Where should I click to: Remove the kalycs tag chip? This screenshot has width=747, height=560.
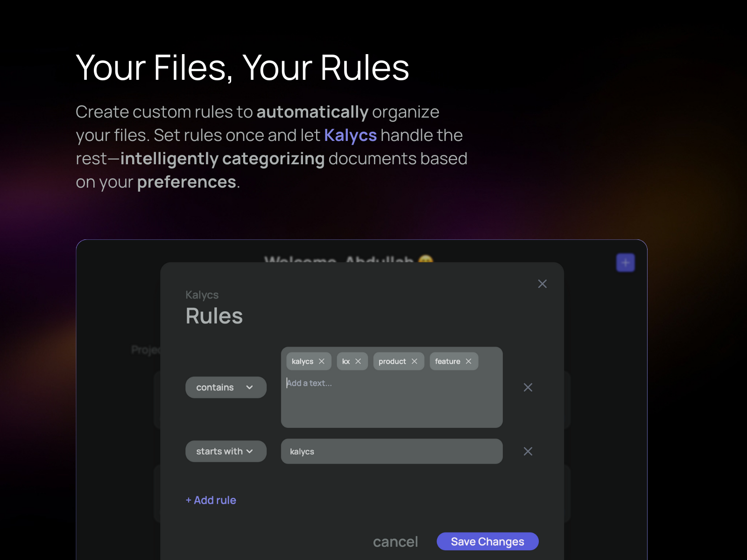(322, 361)
